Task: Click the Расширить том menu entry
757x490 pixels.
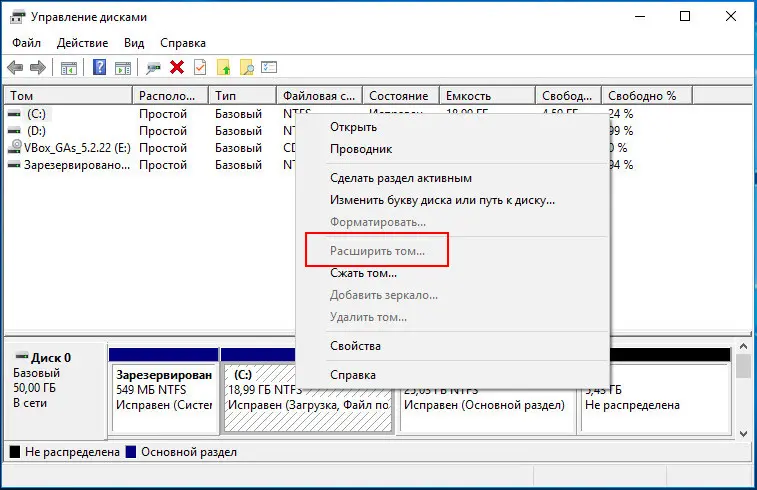Action: coord(452,251)
